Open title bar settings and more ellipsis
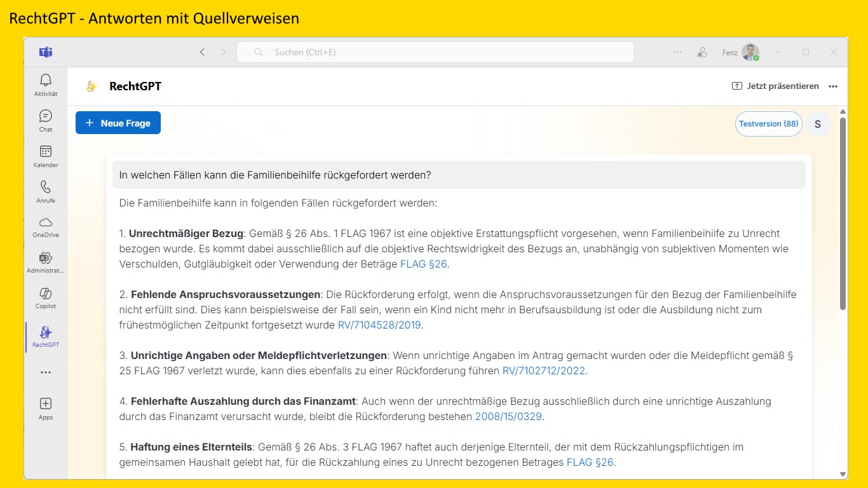This screenshot has width=868, height=488. 677,52
